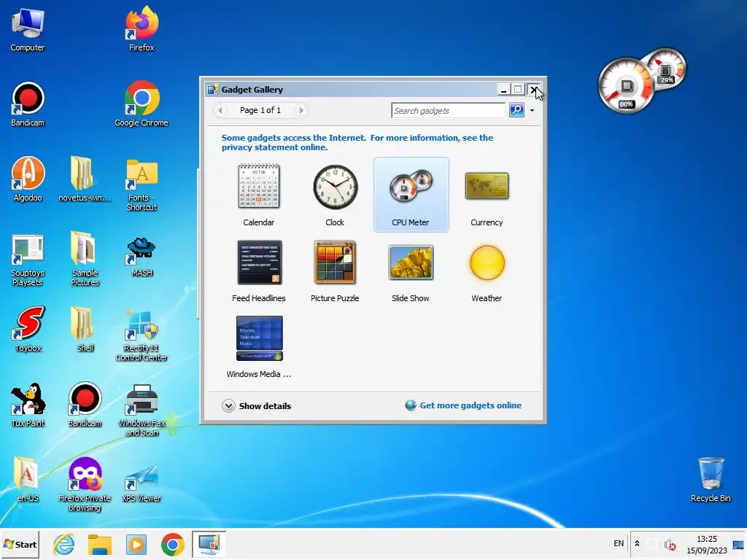The image size is (747, 560).
Task: Select the top-left Bandicam desktop shortcut
Action: point(28,104)
